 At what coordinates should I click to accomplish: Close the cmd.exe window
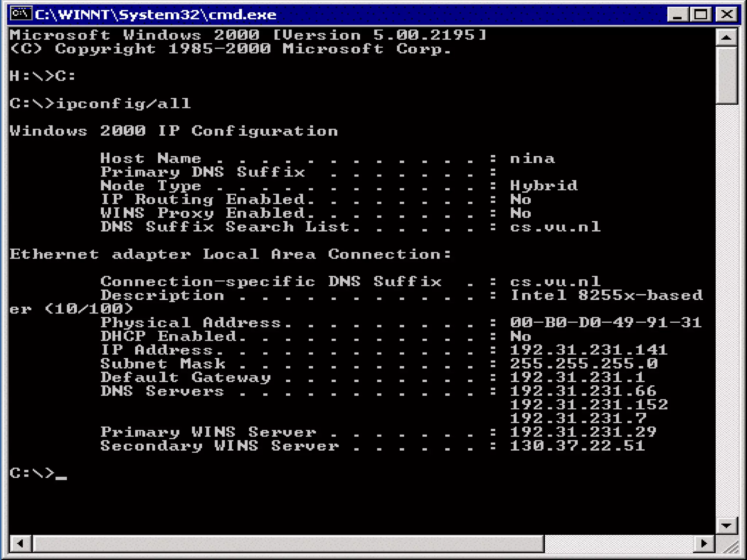[x=727, y=15]
